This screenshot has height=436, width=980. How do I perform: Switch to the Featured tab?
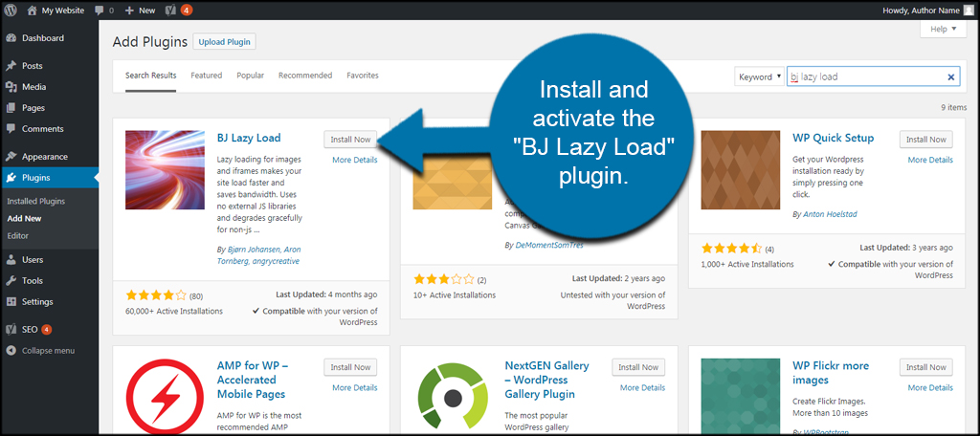pyautogui.click(x=207, y=76)
